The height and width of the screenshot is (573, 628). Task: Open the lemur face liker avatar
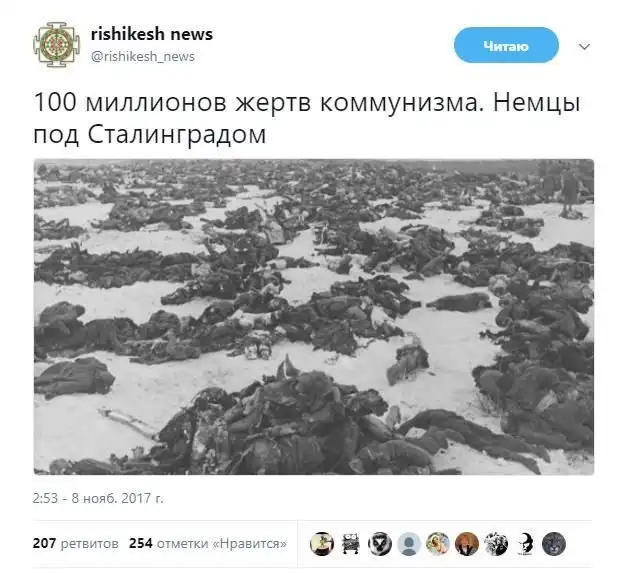[x=380, y=544]
